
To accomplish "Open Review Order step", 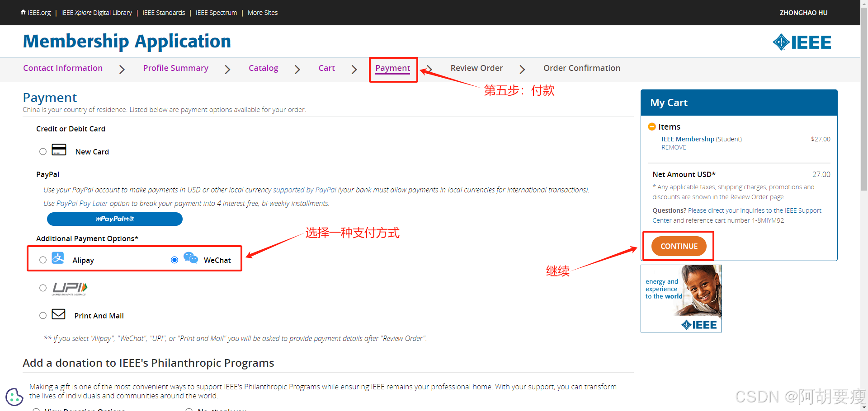I will click(477, 68).
